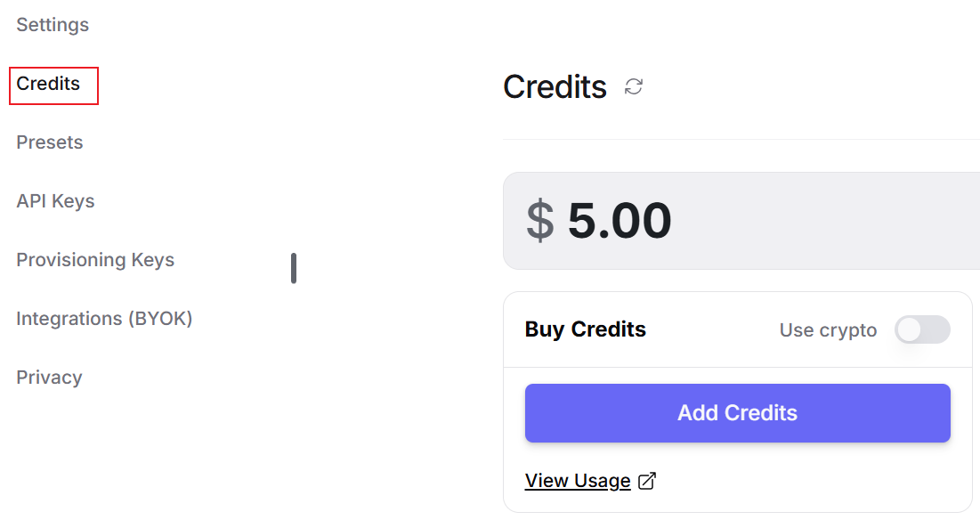Click the Buy Credits card header area

pos(738,329)
